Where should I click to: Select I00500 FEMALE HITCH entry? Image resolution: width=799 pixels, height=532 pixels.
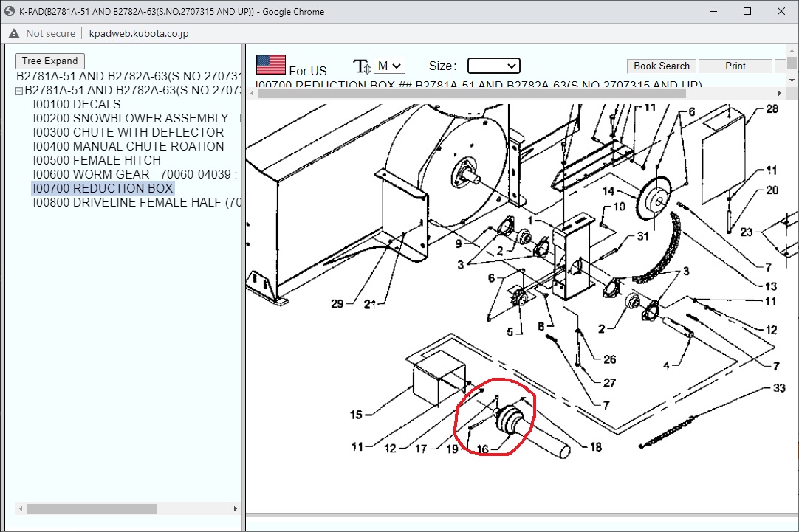pos(96,161)
